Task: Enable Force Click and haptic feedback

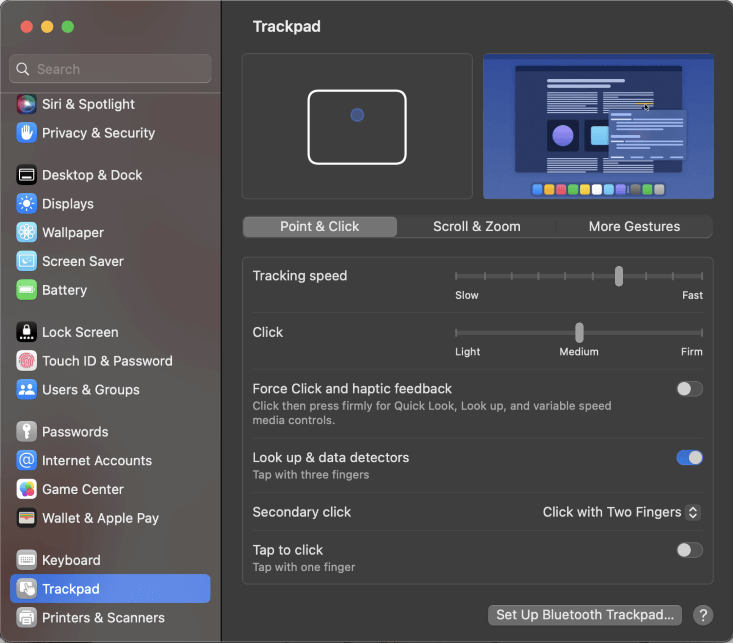Action: (x=689, y=389)
